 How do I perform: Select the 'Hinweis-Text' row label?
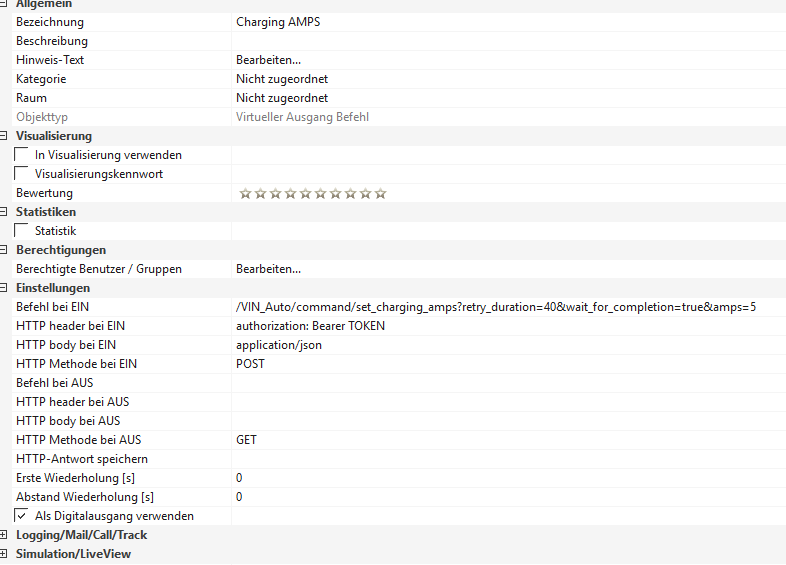pyautogui.click(x=50, y=60)
